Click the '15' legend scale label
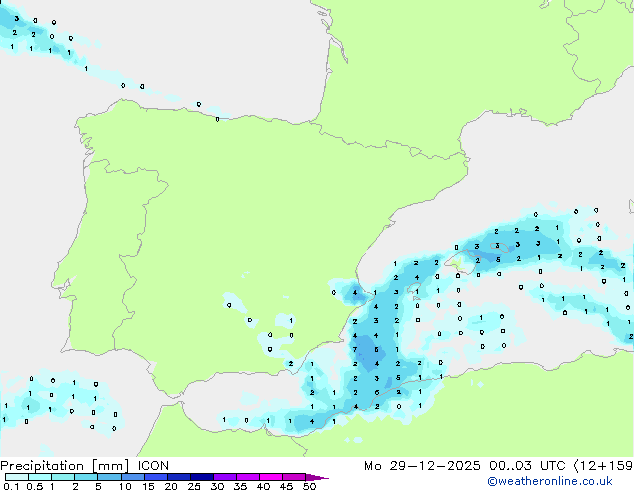 [x=148, y=486]
